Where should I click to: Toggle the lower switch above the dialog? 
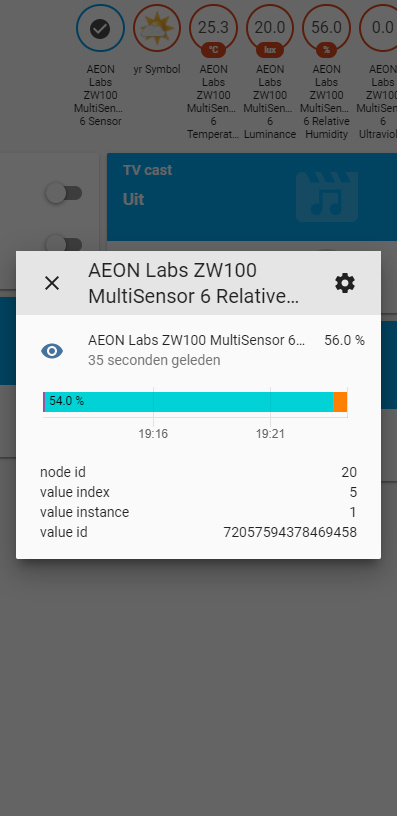click(x=64, y=244)
